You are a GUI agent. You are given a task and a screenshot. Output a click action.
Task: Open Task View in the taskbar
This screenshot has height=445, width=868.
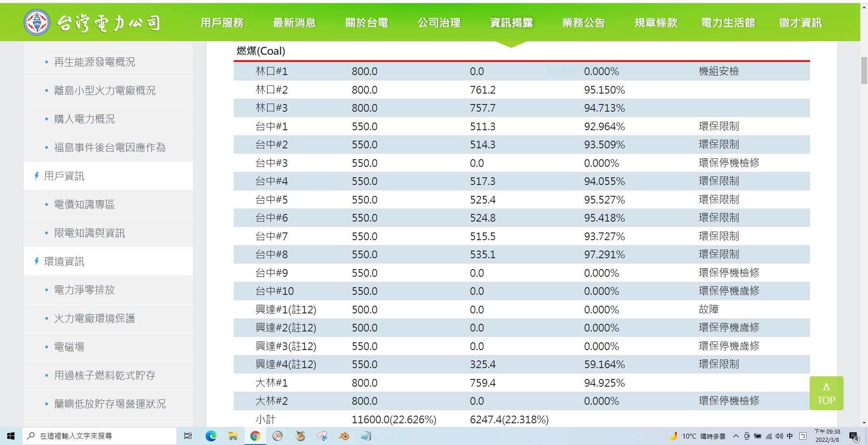(188, 436)
